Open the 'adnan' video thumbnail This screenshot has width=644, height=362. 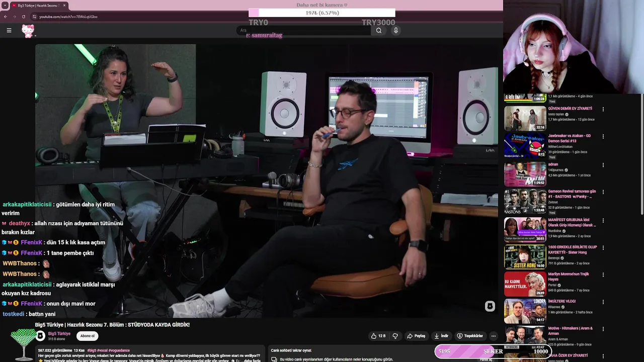point(525,174)
